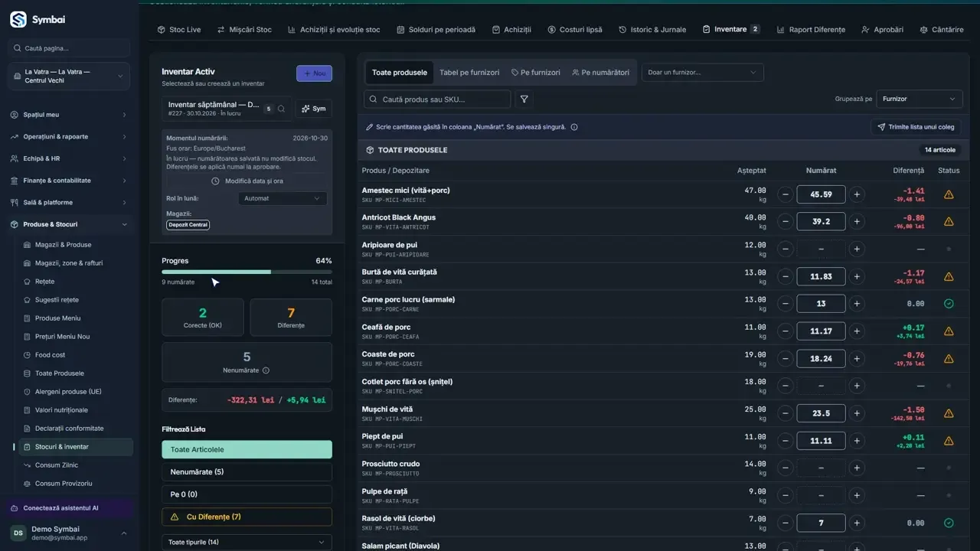Click the warning icon for Amestec mici

pyautogui.click(x=949, y=194)
